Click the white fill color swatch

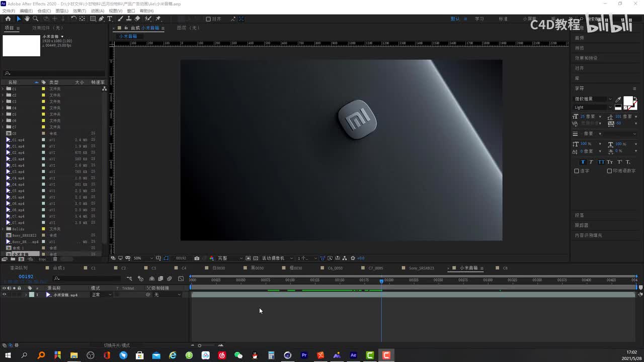(628, 101)
